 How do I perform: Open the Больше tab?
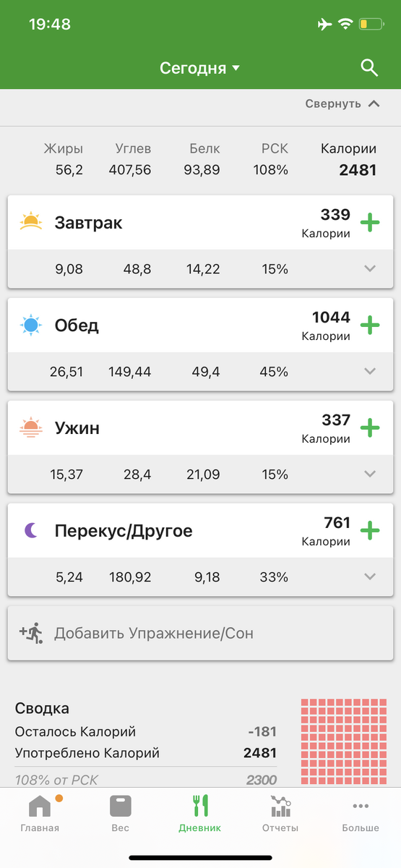coord(361,814)
